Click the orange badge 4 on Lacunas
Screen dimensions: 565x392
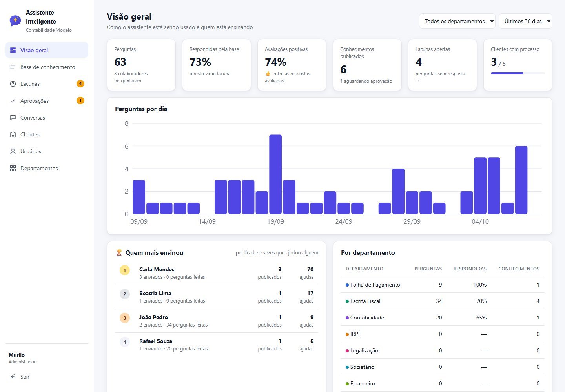pyautogui.click(x=80, y=83)
